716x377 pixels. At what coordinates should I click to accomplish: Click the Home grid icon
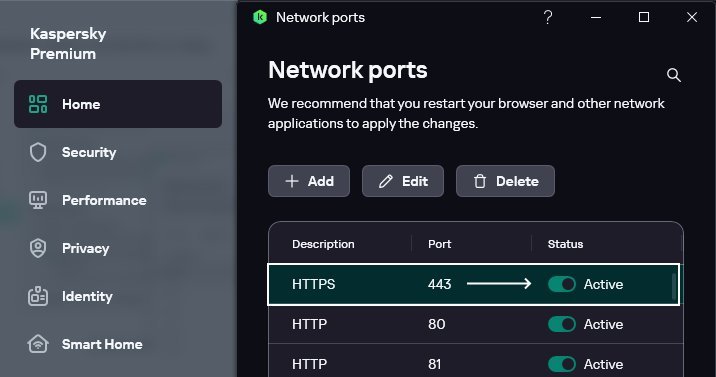tap(38, 104)
